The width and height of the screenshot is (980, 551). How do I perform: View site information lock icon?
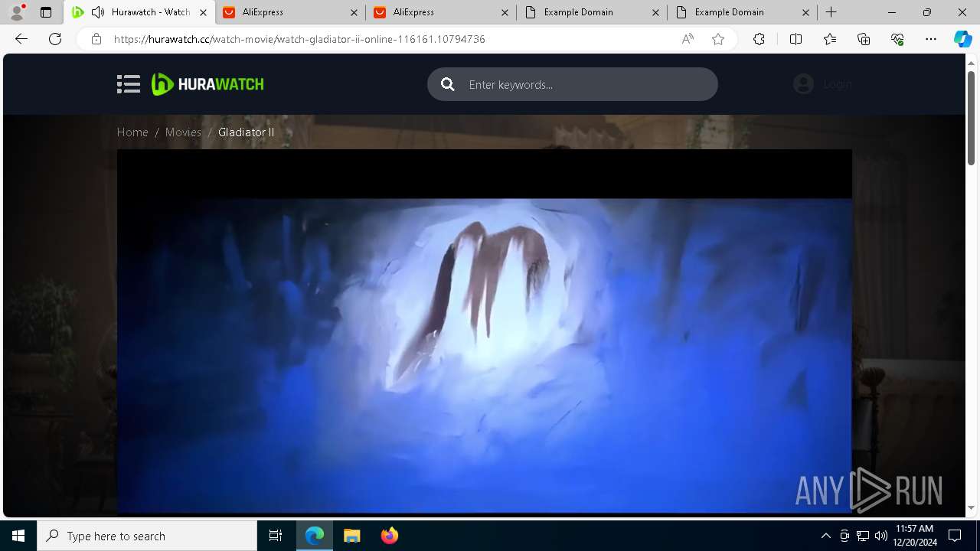tap(96, 39)
